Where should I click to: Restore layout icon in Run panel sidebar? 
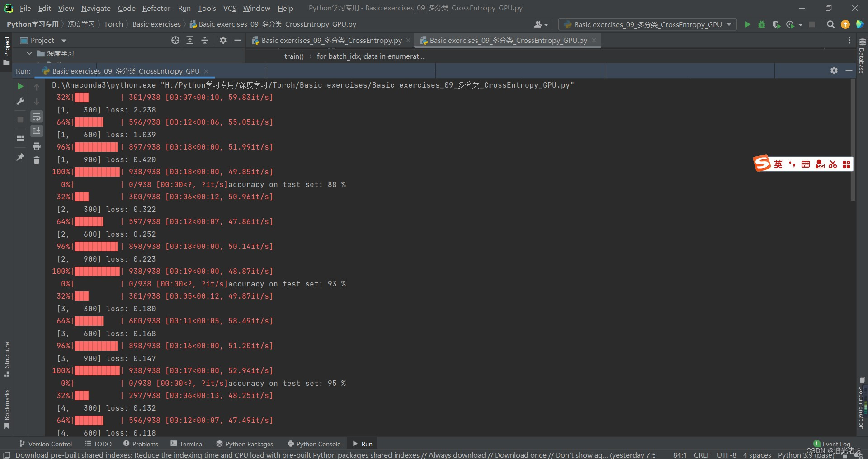tap(20, 138)
